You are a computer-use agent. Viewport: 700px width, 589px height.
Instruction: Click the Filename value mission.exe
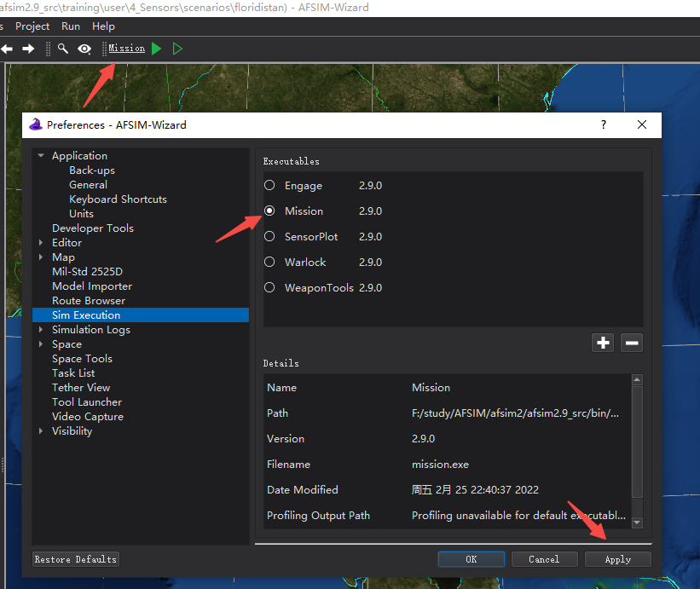tap(440, 464)
